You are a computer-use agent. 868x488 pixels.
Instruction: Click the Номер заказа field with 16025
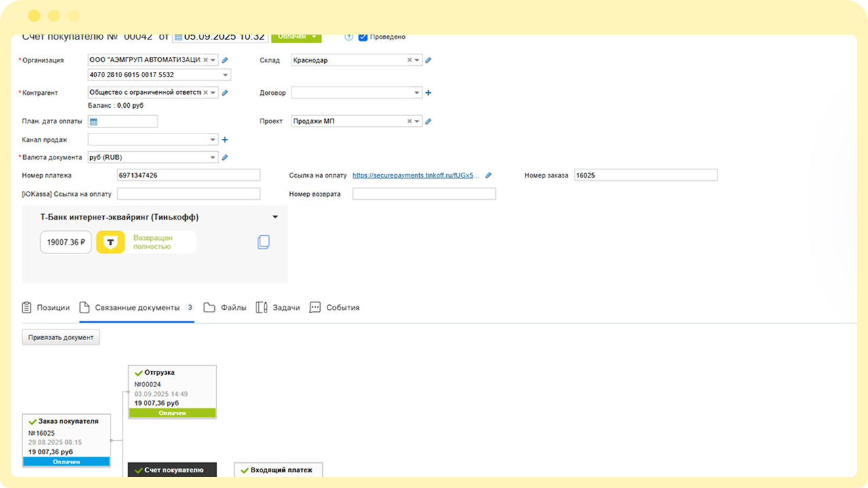(x=646, y=175)
